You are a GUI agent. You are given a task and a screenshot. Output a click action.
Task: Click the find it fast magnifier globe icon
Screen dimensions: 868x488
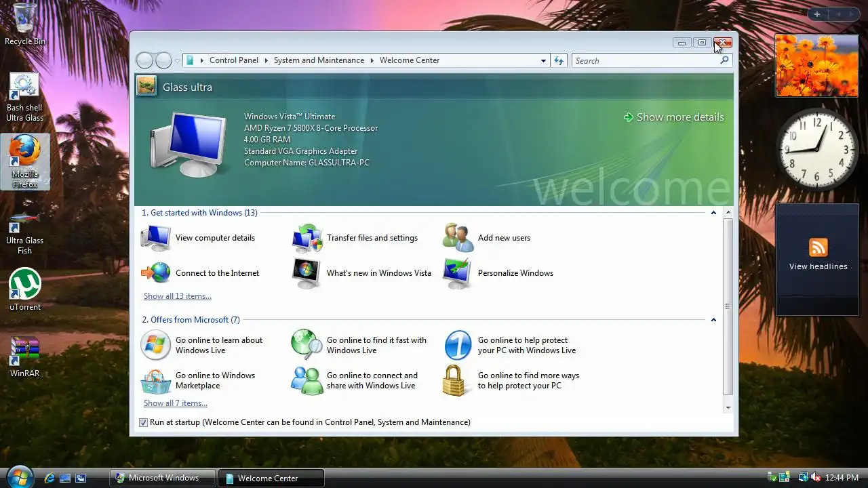point(307,345)
